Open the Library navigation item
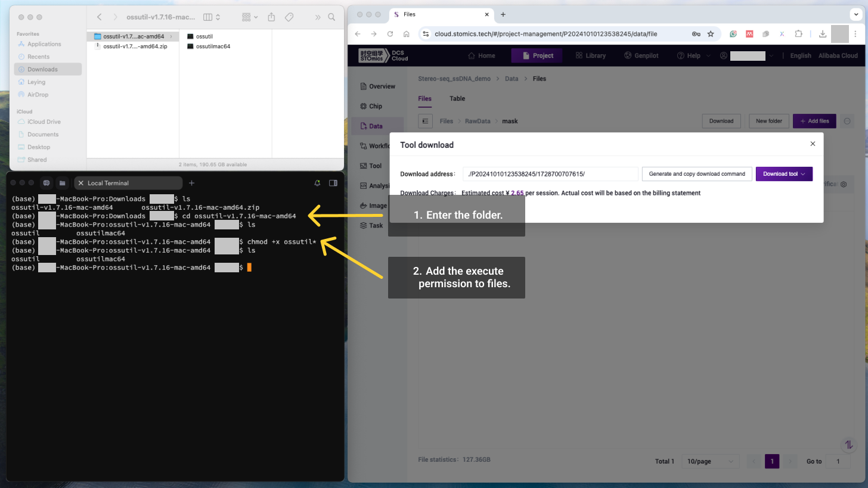Image resolution: width=868 pixels, height=488 pixels. click(x=590, y=55)
